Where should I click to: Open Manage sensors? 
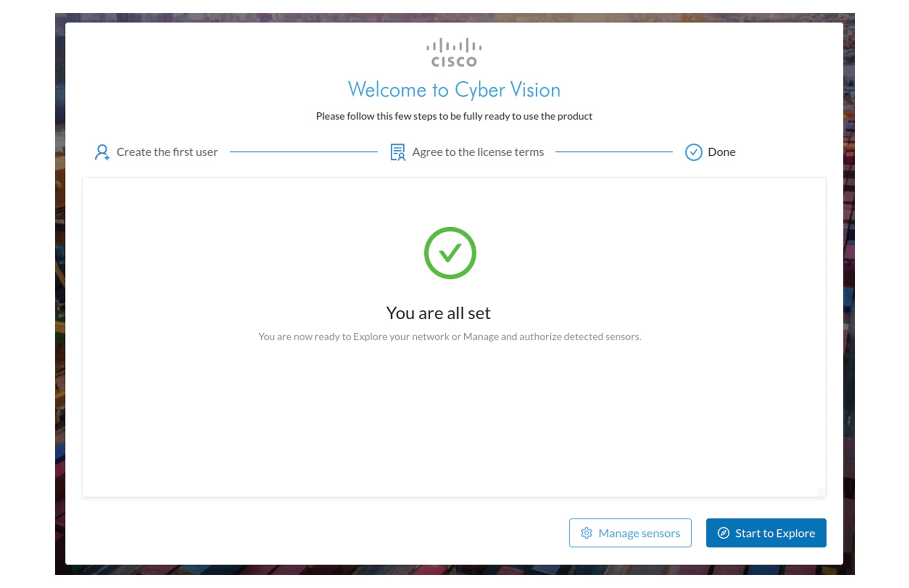click(x=630, y=533)
